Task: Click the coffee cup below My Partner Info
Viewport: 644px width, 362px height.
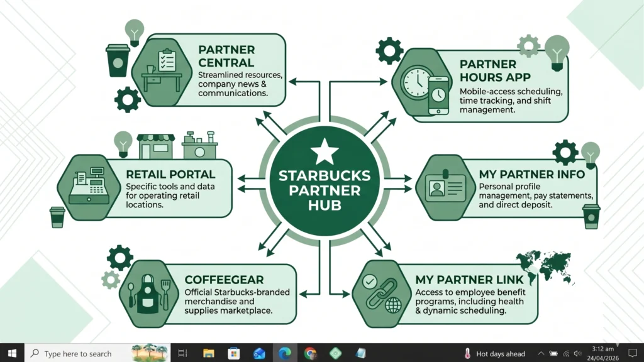Action: point(591,216)
